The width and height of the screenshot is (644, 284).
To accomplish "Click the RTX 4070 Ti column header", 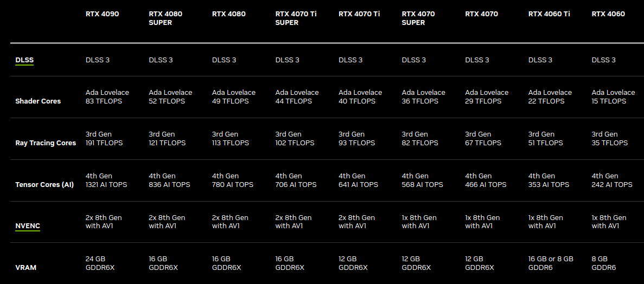I will click(359, 14).
